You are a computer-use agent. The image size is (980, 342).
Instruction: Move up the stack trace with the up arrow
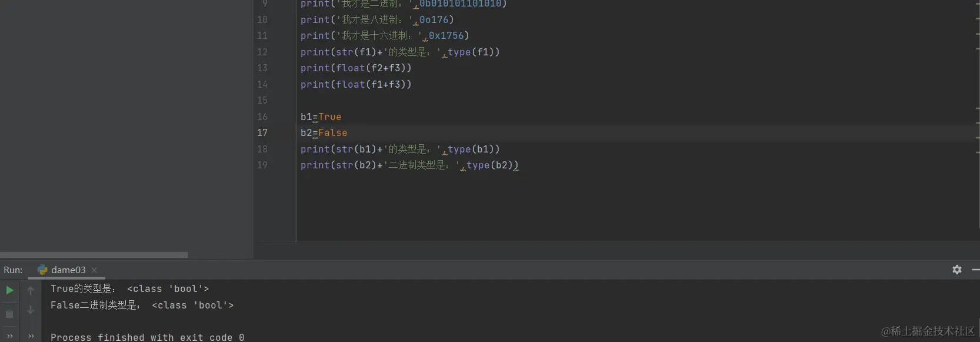(31, 290)
